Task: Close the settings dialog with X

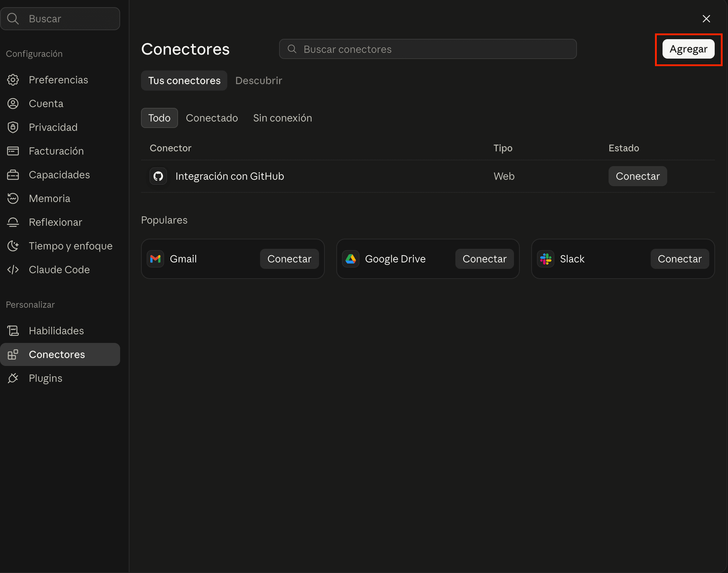Action: (706, 19)
